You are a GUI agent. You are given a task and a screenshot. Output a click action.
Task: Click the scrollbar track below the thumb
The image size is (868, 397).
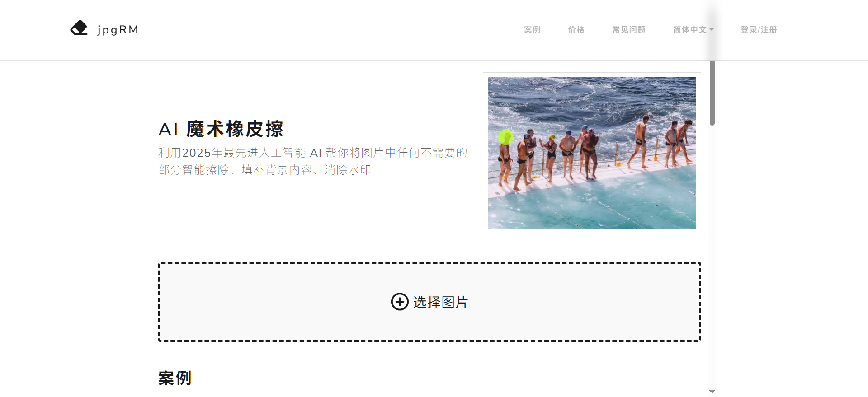[x=712, y=253]
